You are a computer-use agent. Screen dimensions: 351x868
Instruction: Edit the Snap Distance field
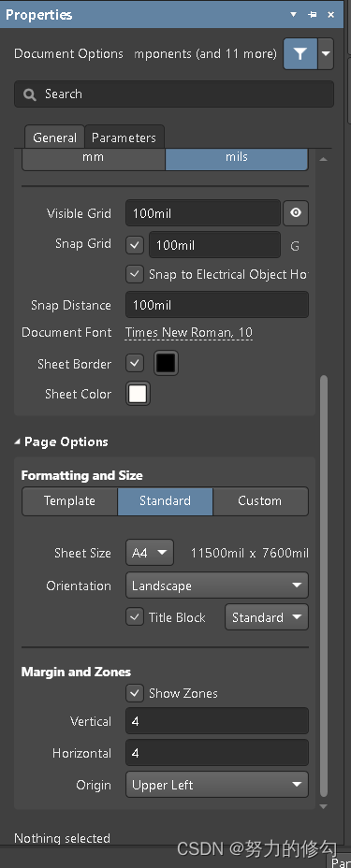point(217,305)
